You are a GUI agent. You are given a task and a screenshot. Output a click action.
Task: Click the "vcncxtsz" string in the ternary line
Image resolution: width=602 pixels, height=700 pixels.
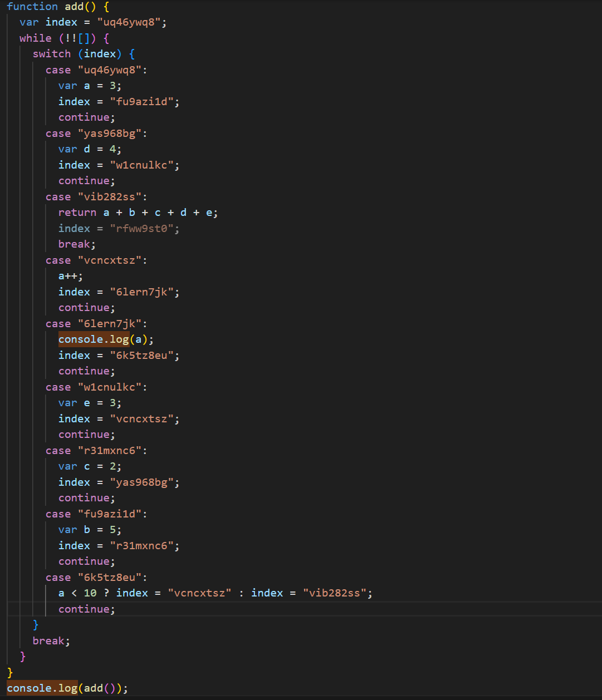click(200, 593)
